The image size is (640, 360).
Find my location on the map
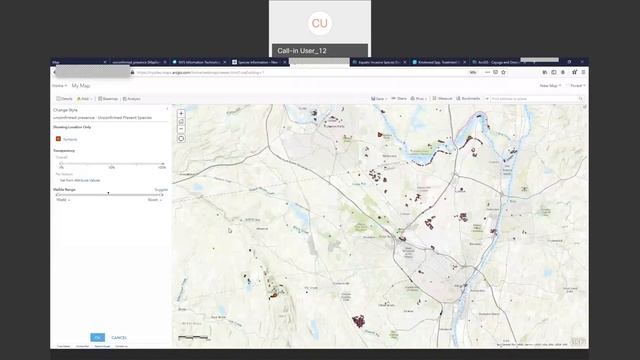(181, 139)
